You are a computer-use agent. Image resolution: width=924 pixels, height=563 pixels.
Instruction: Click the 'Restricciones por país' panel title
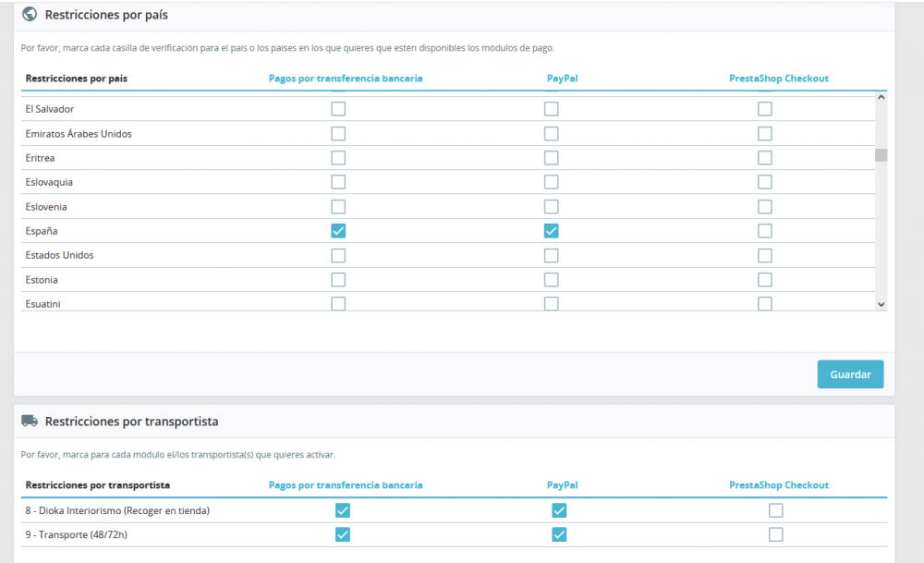pos(106,15)
